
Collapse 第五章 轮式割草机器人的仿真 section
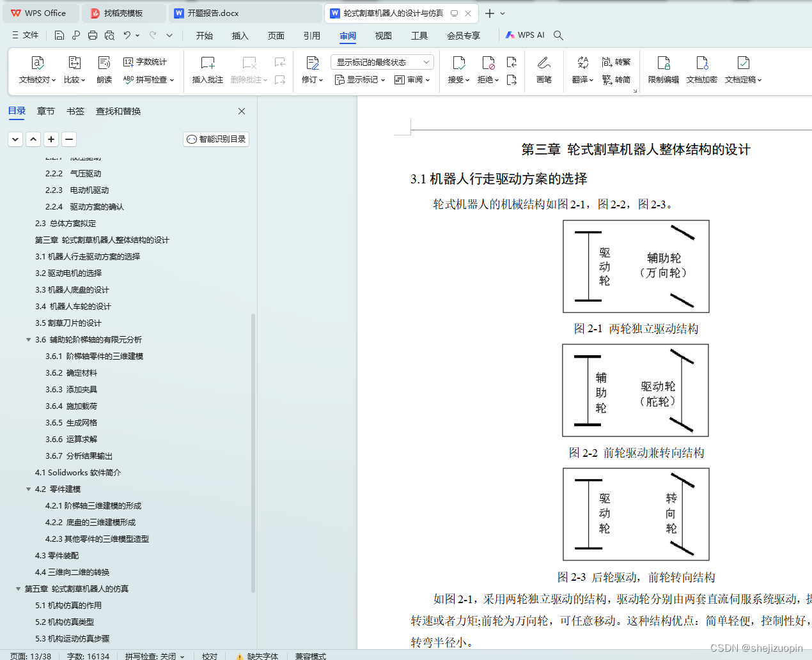pos(18,589)
